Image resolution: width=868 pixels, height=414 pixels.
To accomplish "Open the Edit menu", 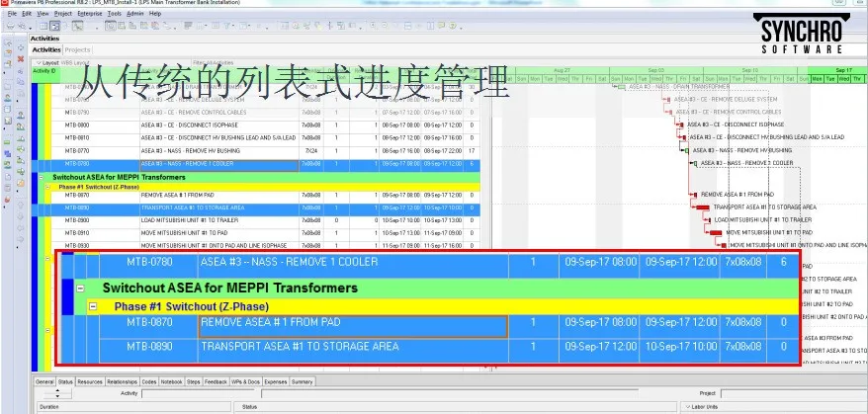I will 27,13.
